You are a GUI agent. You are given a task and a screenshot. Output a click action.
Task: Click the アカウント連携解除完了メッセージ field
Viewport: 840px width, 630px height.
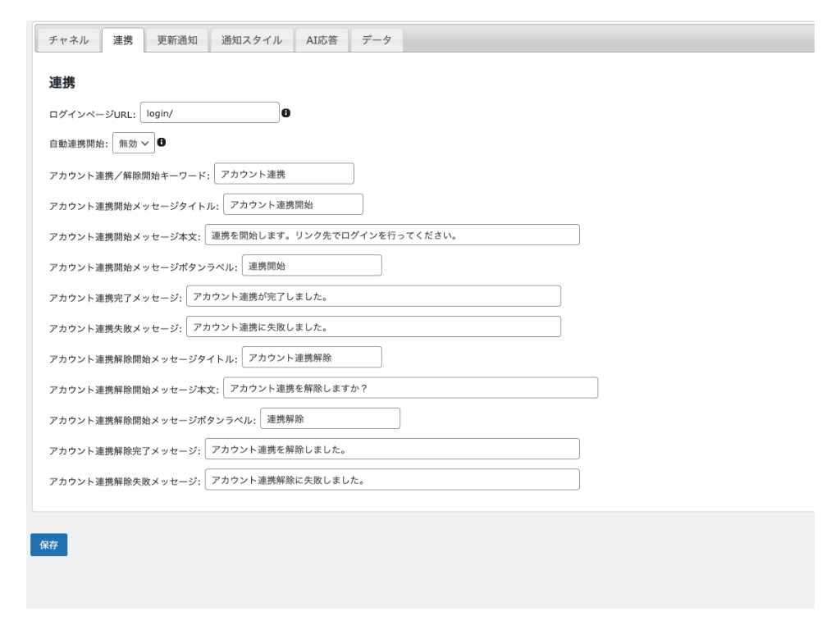pos(392,449)
